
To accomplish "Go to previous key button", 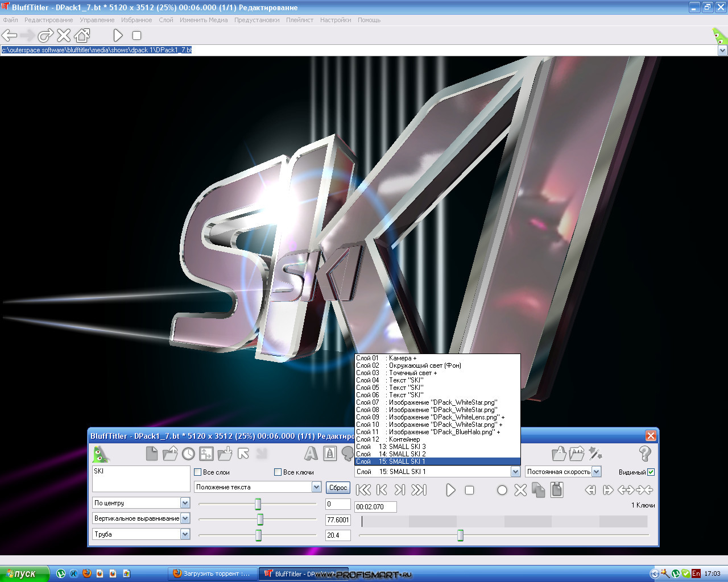I will [382, 490].
